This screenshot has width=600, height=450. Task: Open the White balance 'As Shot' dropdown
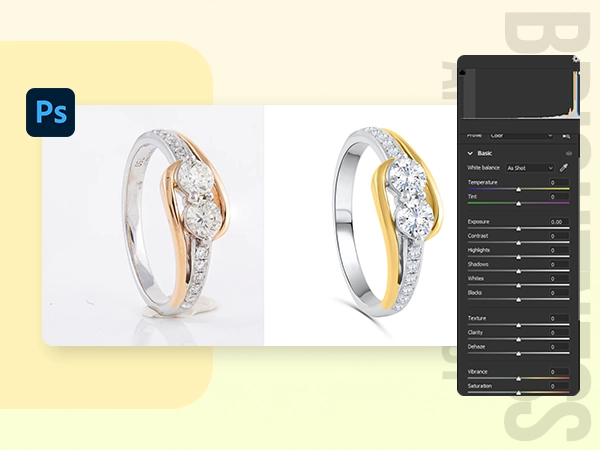(530, 168)
